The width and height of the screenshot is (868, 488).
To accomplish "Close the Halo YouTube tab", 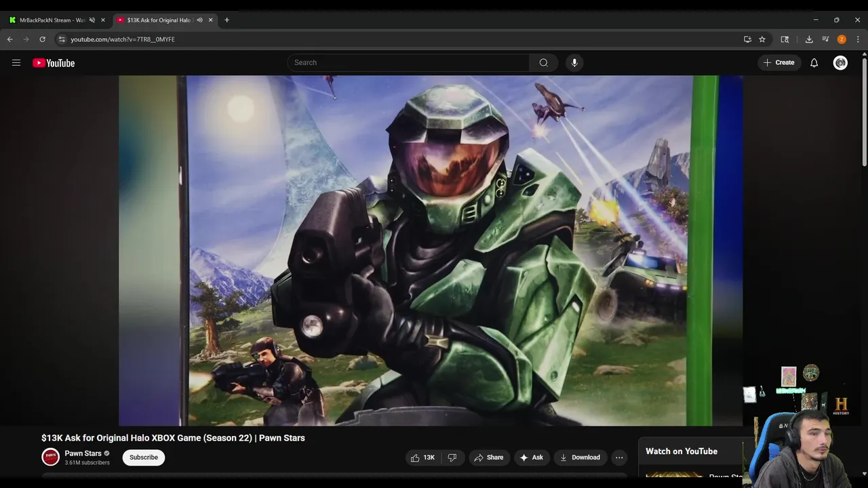I will tap(210, 20).
